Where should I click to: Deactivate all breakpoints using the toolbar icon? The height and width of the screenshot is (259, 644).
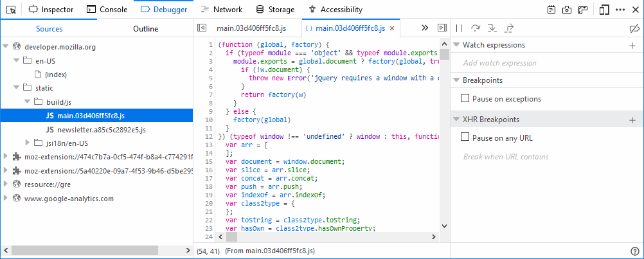(x=633, y=28)
